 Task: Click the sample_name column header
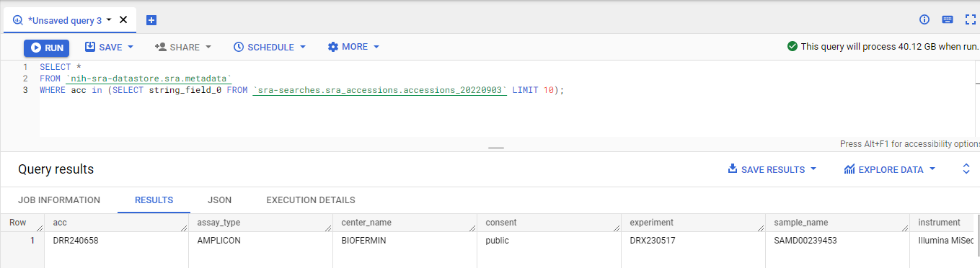[x=837, y=223]
